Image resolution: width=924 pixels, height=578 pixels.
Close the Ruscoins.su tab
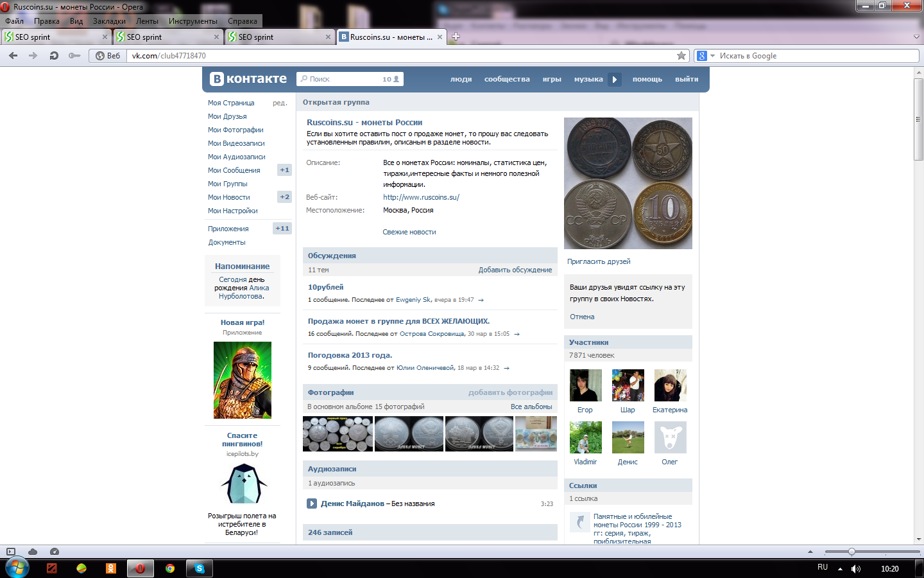pyautogui.click(x=440, y=37)
